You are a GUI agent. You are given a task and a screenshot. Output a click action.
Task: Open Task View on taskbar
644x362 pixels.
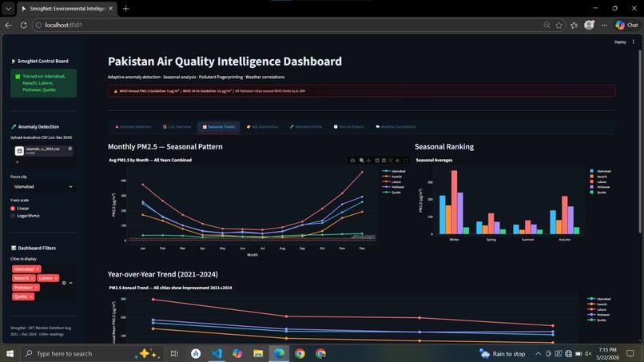(x=174, y=353)
